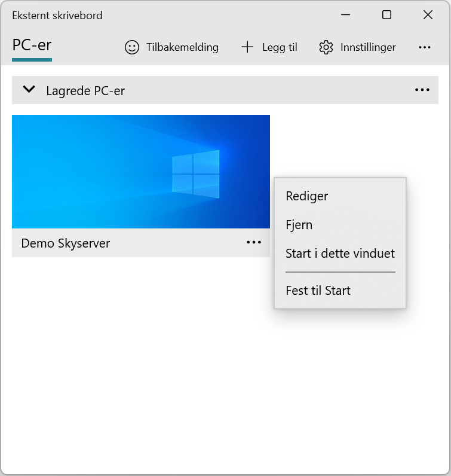The width and height of the screenshot is (451, 476).
Task: Select Rediger in the context menu
Action: pyautogui.click(x=307, y=196)
